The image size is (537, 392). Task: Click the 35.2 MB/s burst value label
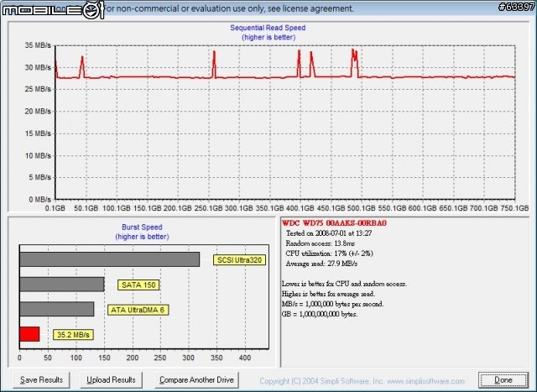coord(73,335)
